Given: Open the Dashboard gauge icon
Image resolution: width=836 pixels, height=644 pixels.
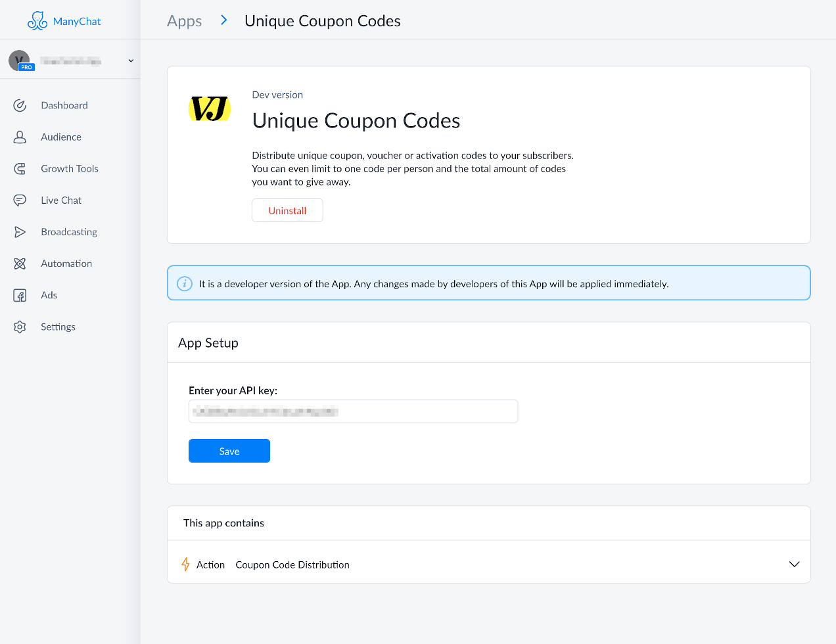Looking at the screenshot, I should tap(20, 105).
